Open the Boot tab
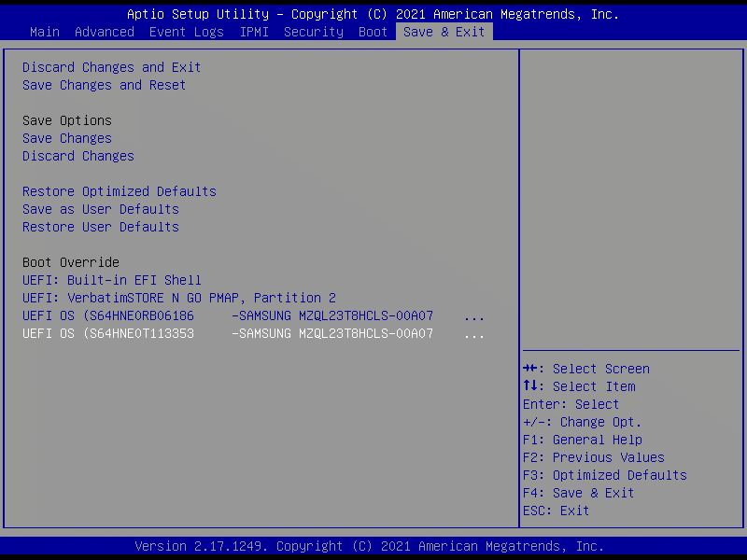Screen dimensions: 747x560 pos(373,32)
